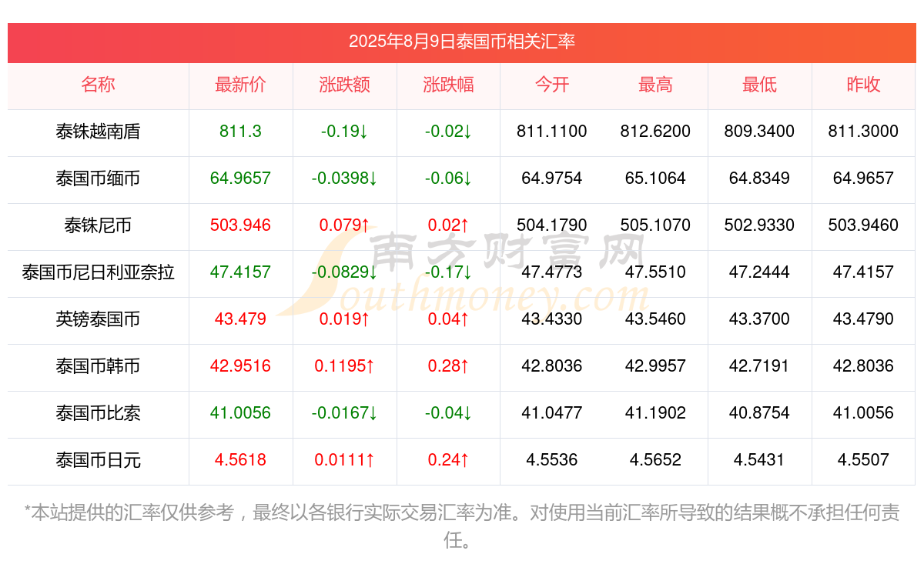Click change amount 0.0111↑
The width and height of the screenshot is (924, 564).
pyautogui.click(x=344, y=460)
